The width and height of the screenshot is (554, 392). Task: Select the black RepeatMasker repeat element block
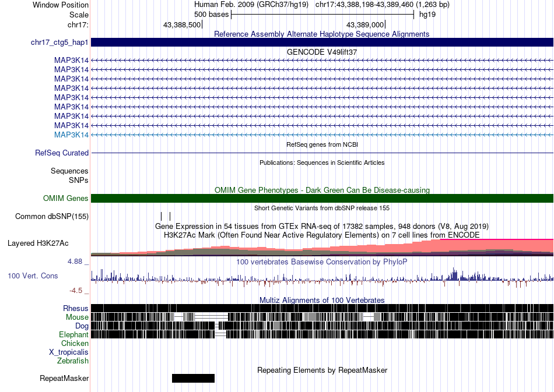click(193, 378)
